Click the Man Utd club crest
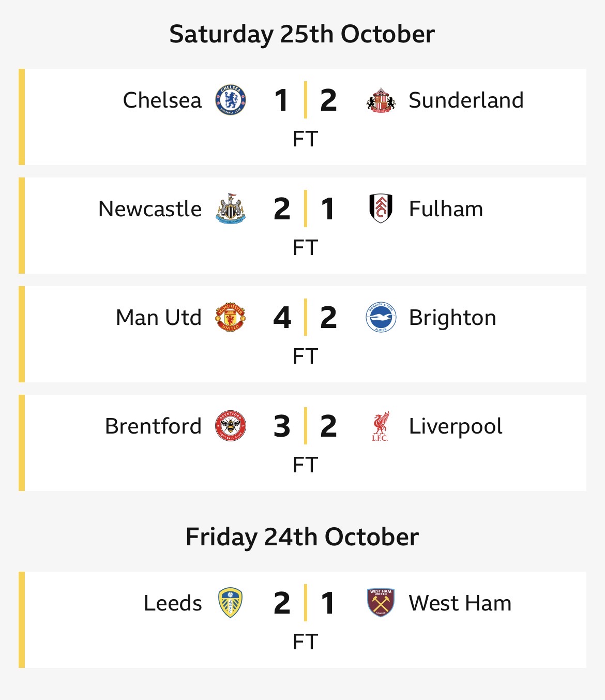 click(231, 318)
